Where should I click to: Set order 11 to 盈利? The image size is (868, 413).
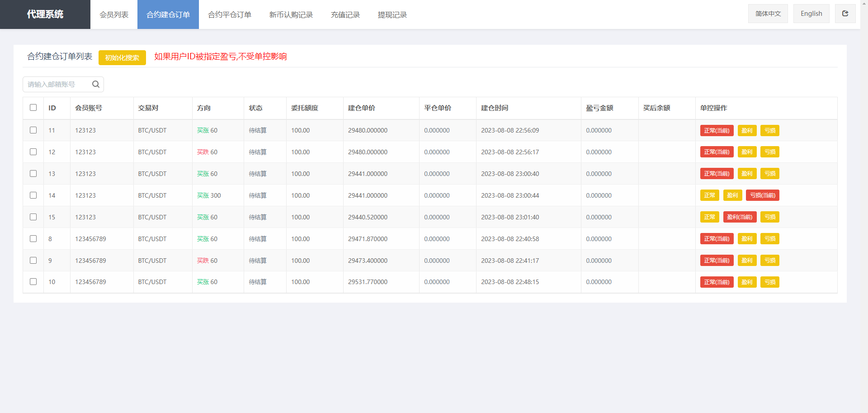click(747, 130)
